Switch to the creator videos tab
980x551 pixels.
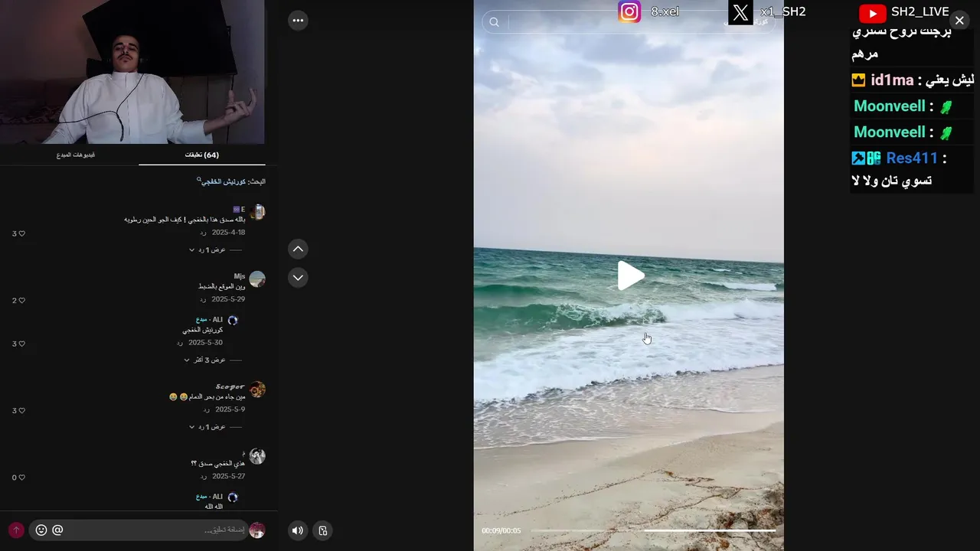pyautogui.click(x=75, y=155)
